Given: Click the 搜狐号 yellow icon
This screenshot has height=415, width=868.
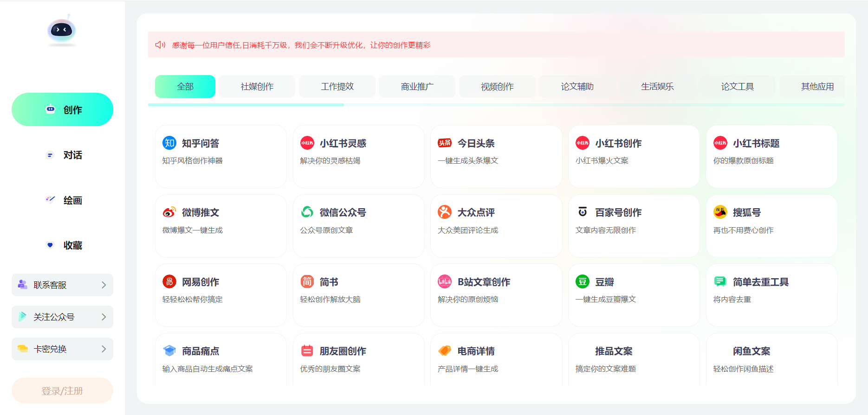Looking at the screenshot, I should (720, 212).
